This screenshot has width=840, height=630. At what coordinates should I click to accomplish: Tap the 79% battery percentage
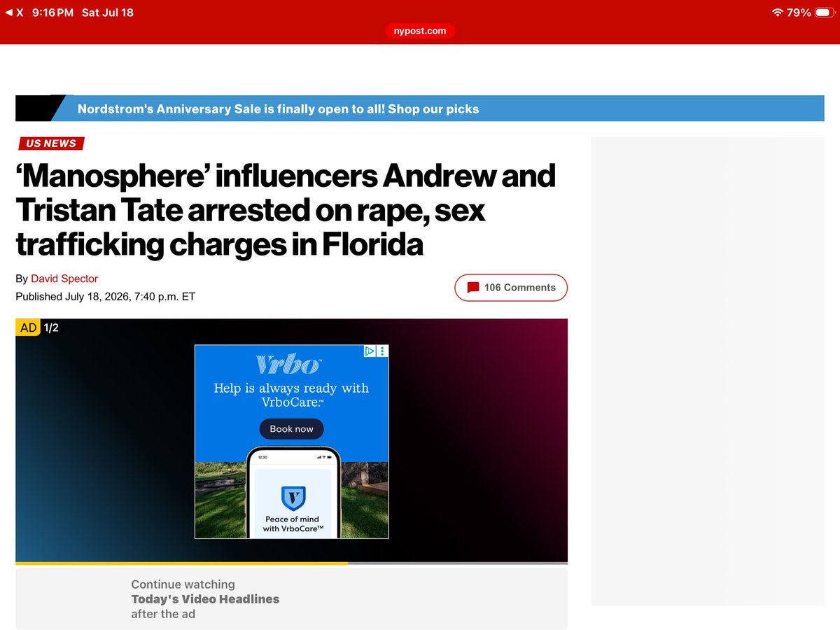click(798, 13)
